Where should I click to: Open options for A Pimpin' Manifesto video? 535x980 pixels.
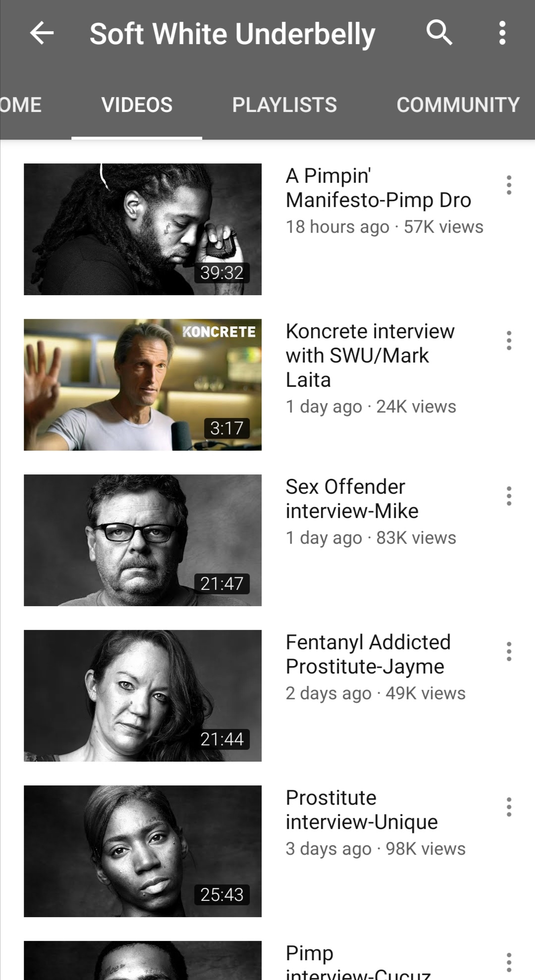(509, 185)
